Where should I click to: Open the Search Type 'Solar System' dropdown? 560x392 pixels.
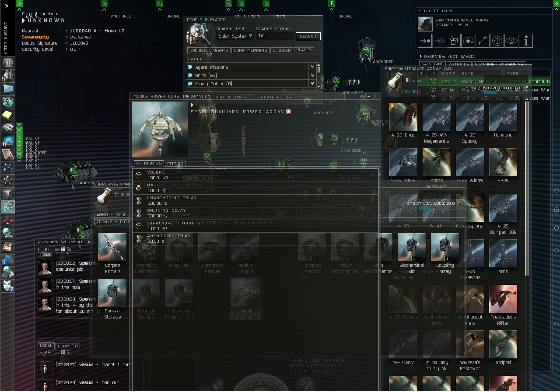[235, 36]
